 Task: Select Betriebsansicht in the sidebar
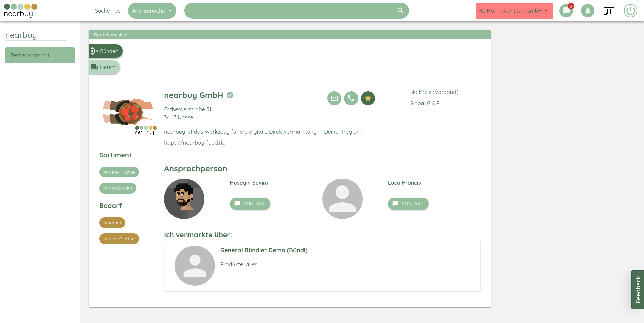[40, 55]
